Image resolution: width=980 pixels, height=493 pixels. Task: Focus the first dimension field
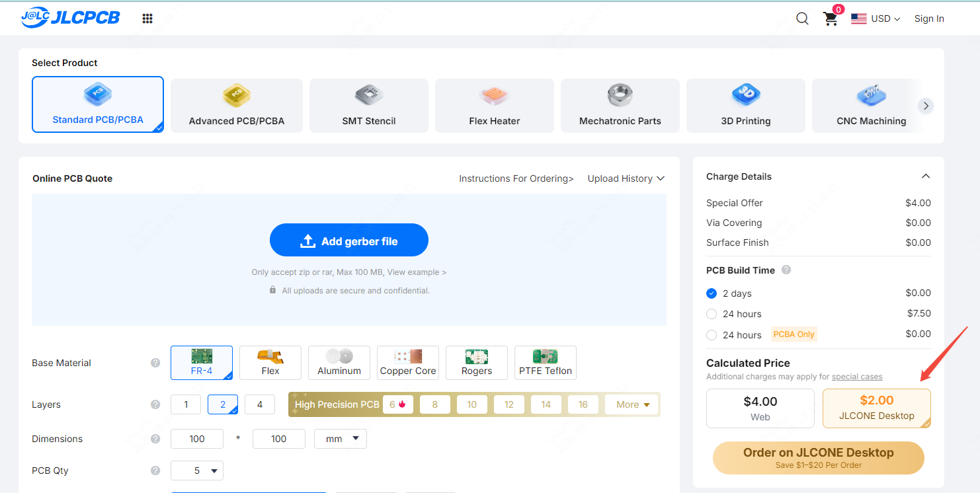click(197, 439)
